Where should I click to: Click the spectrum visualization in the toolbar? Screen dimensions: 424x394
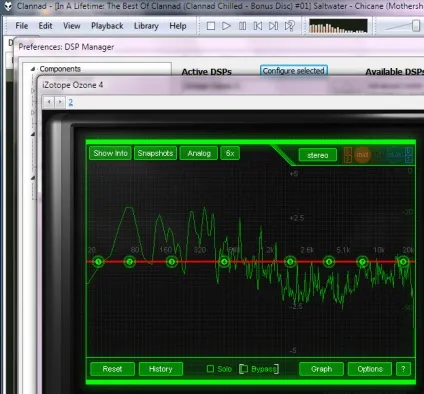click(338, 26)
